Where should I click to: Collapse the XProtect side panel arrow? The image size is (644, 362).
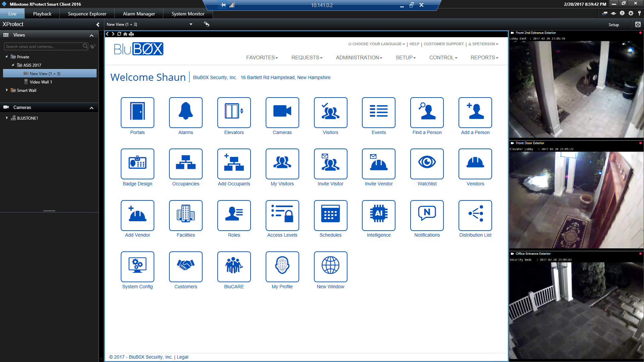[x=98, y=24]
